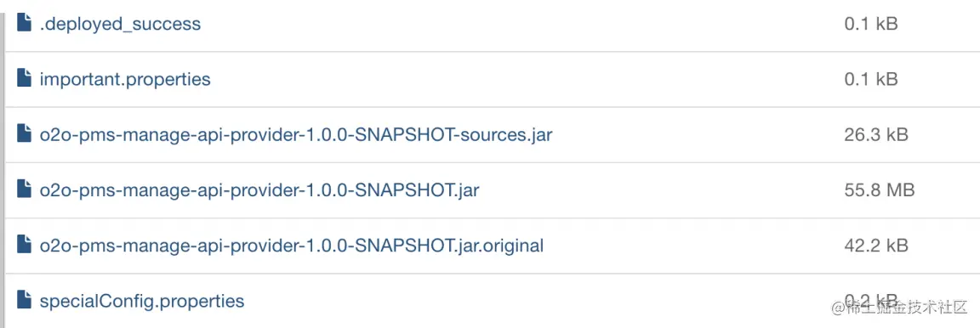980x328 pixels.
Task: Click the size cell of specialConfig.properties
Action: 870,300
